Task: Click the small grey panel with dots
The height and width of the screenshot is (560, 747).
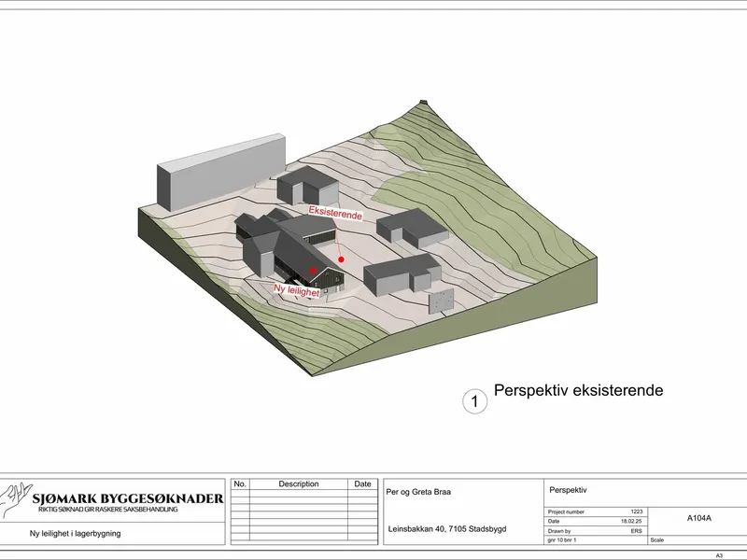Action: point(441,301)
